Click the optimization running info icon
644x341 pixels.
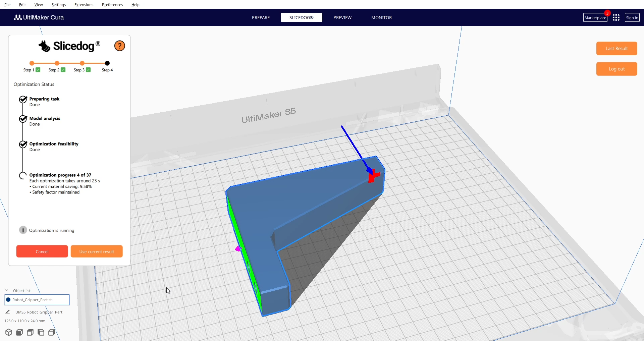point(23,230)
